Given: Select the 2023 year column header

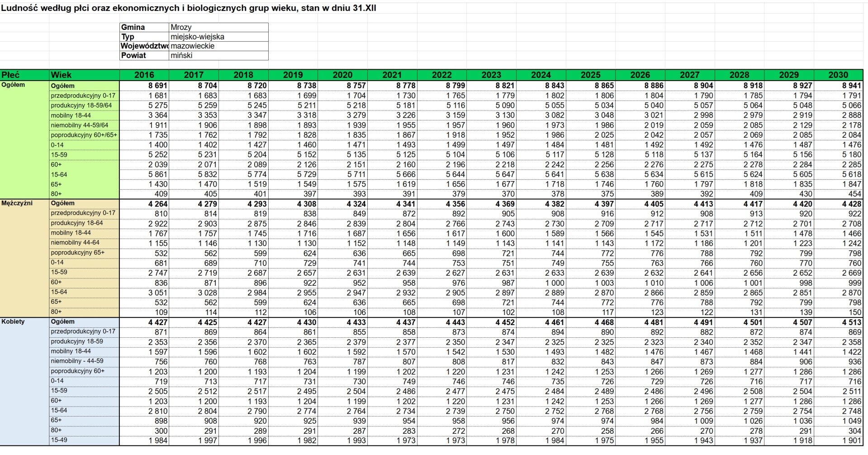Looking at the screenshot, I should point(491,75).
